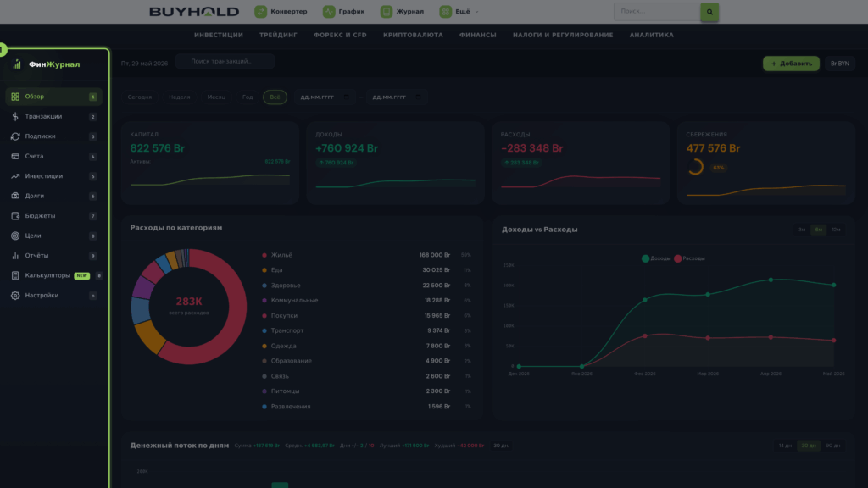The width and height of the screenshot is (868, 488).
Task: Expand the Ещё dropdown menu
Action: 459,11
